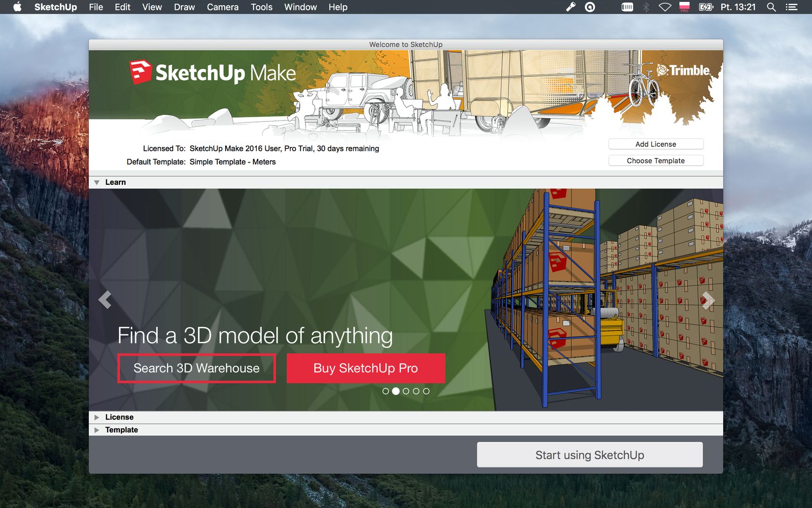Screen dimensions: 812x508
Task: Open Spotlight search in the menu bar
Action: click(x=771, y=7)
